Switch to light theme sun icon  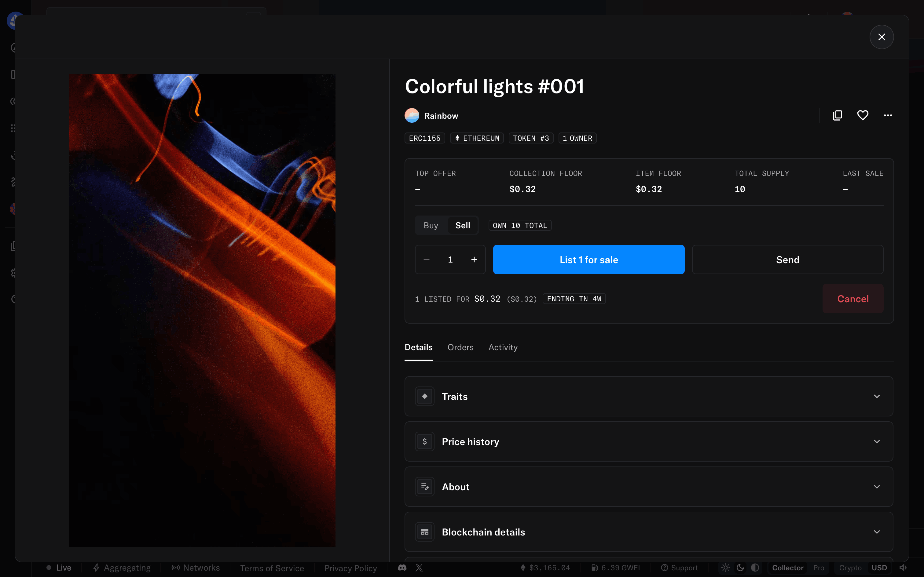tap(725, 568)
